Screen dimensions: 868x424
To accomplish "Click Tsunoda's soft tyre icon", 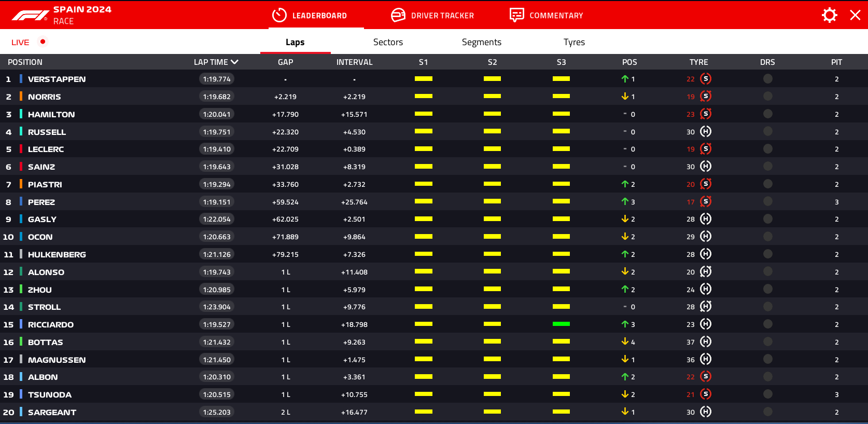I will [x=706, y=394].
